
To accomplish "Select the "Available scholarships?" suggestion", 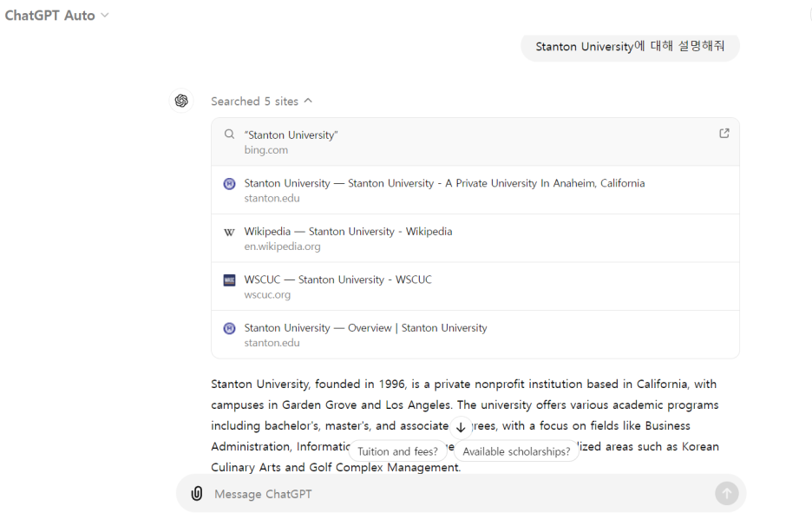I will coord(516,451).
